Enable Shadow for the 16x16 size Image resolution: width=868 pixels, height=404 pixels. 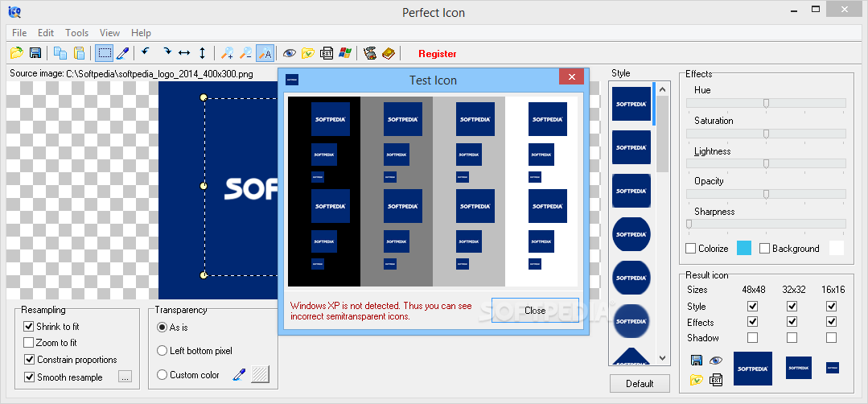tap(831, 337)
